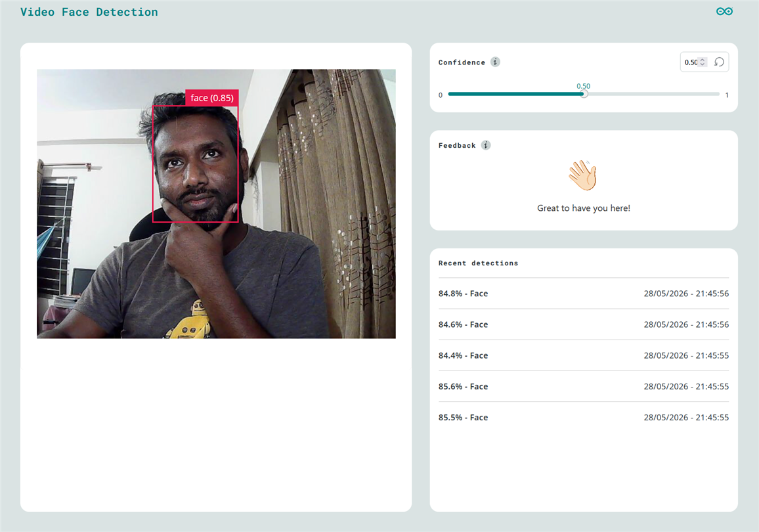759x532 pixels.
Task: Click the confidence slider handle
Action: 584,94
